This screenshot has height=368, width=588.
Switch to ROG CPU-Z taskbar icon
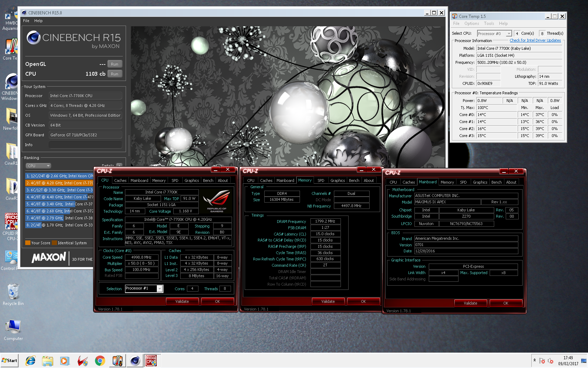click(152, 361)
